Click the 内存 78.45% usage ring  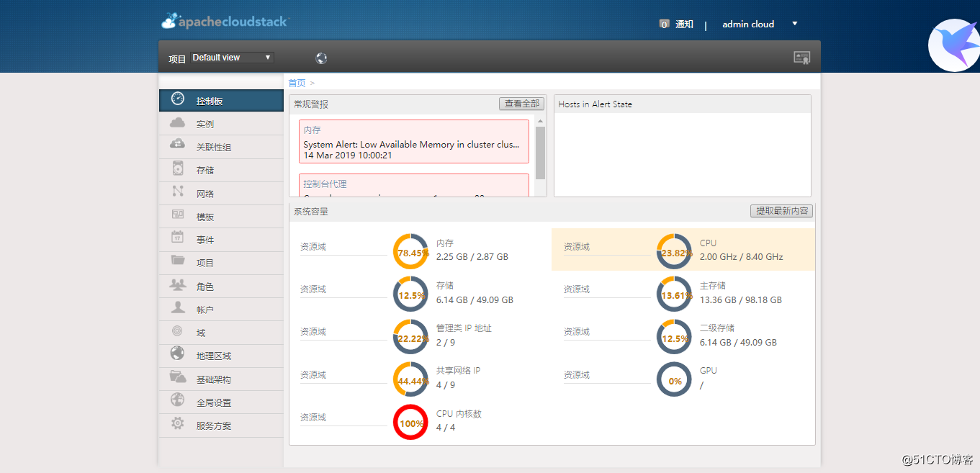(411, 251)
